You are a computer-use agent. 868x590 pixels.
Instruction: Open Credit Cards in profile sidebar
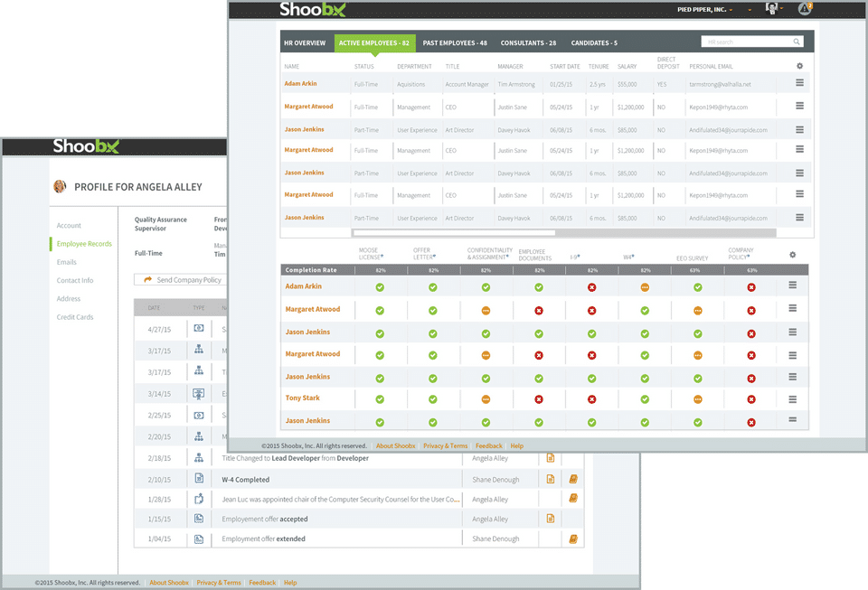[x=75, y=317]
